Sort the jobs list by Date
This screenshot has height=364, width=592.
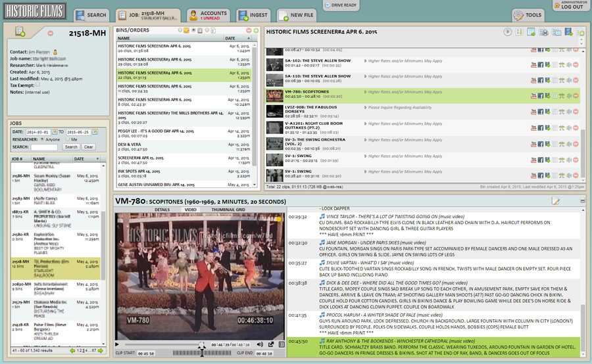pos(86,159)
